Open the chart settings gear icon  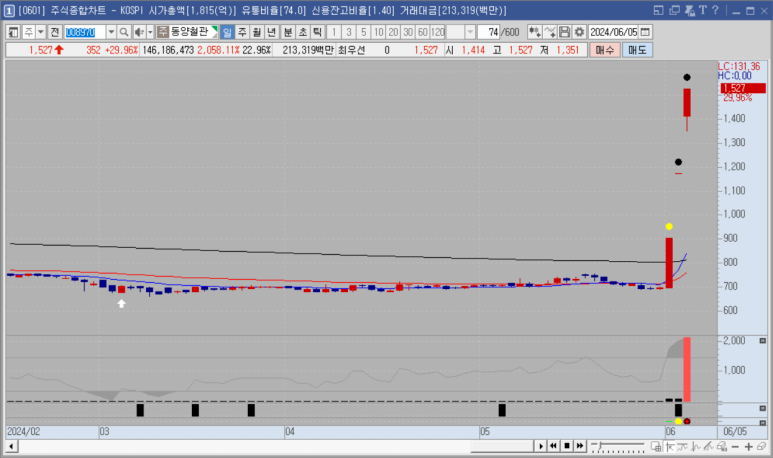pyautogui.click(x=579, y=32)
